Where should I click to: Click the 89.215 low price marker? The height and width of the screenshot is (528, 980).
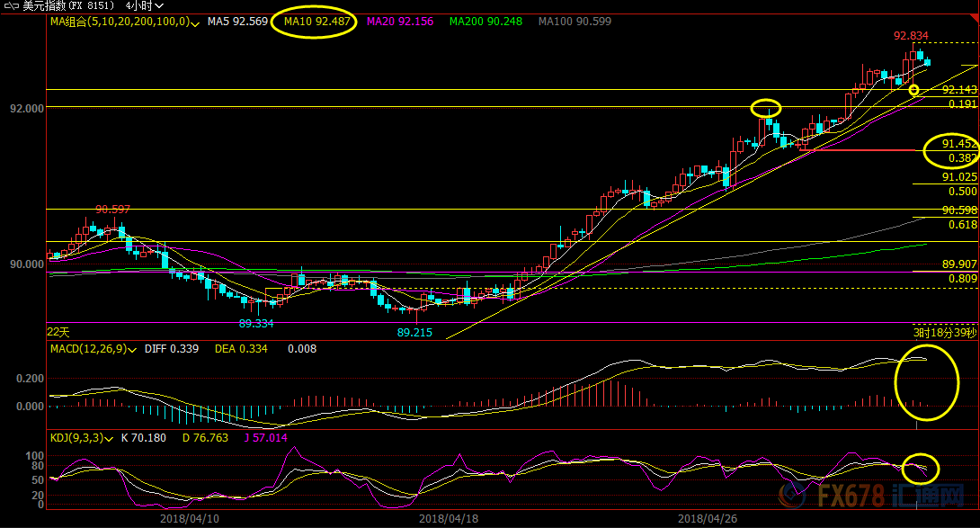(414, 332)
